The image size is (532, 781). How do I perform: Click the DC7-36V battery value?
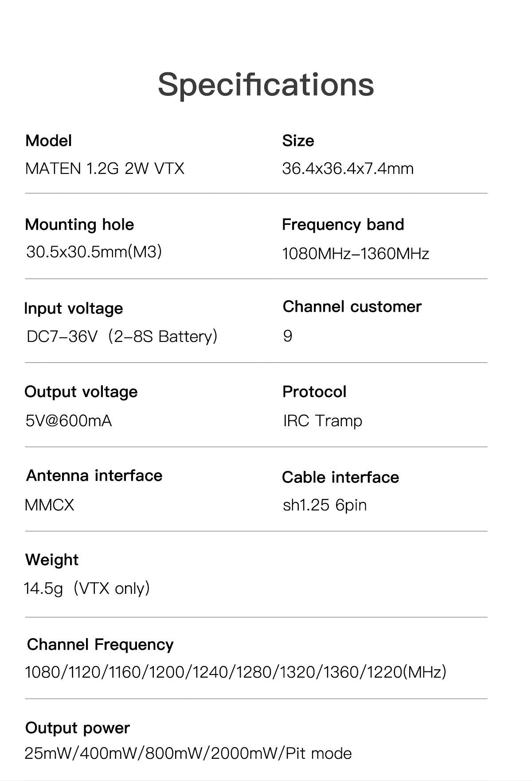(122, 336)
